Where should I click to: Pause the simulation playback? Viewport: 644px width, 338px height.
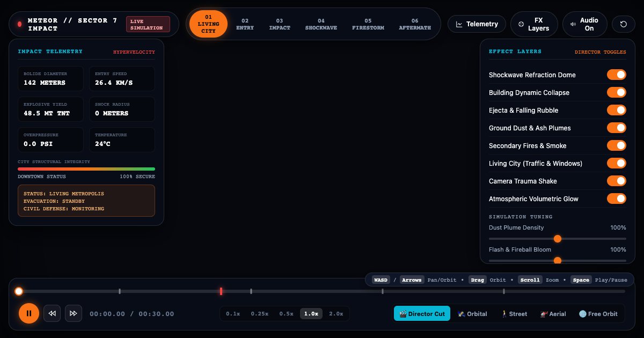29,313
